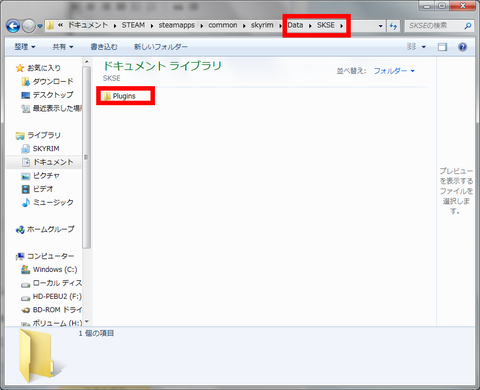Image resolution: width=480 pixels, height=390 pixels.
Task: Open デスクトップ in the navigation pane
Action: coord(53,95)
